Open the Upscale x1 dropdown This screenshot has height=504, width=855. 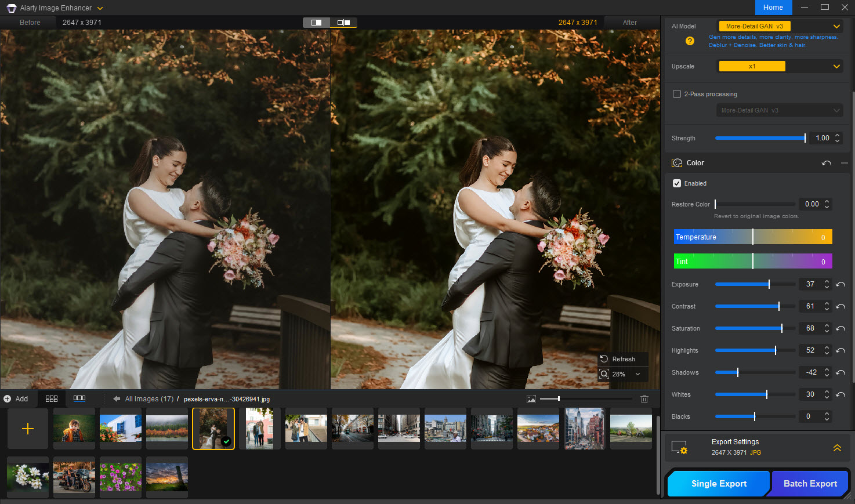[x=780, y=66]
